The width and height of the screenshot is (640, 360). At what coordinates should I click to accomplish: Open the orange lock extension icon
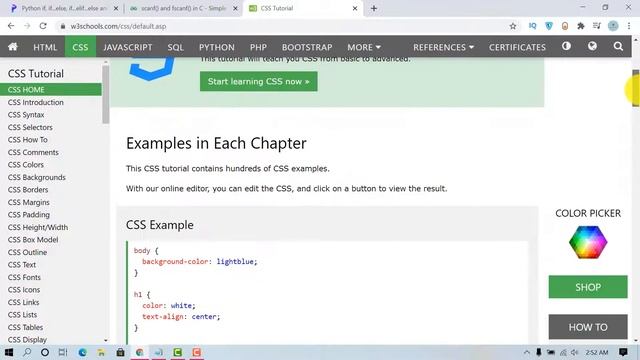[565, 26]
